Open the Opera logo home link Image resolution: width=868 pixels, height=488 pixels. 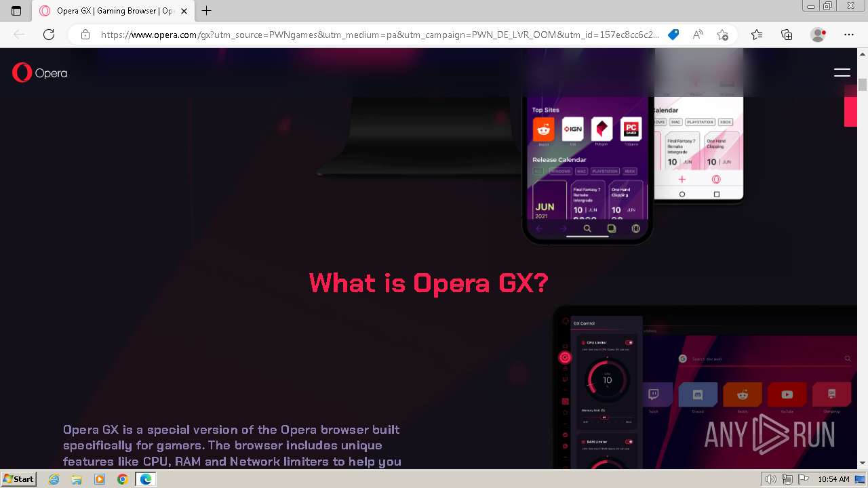click(x=39, y=73)
